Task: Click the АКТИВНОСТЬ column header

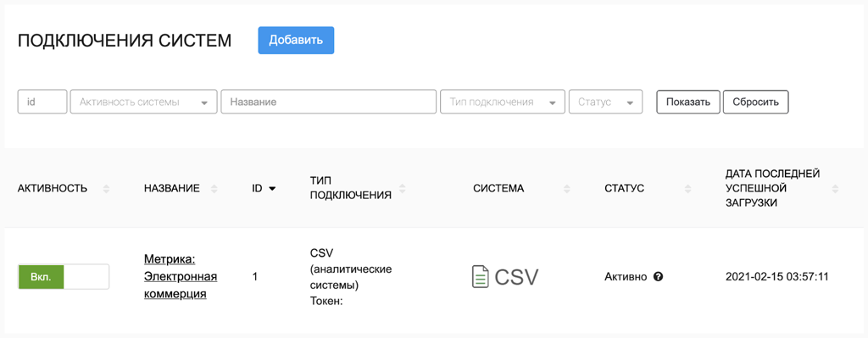Action: click(53, 189)
